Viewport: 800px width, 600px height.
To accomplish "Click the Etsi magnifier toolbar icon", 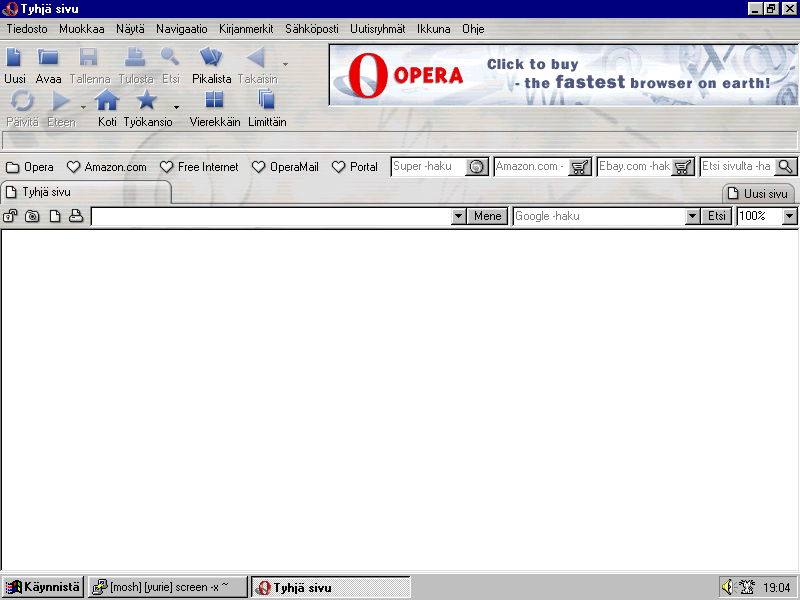I will [170, 57].
